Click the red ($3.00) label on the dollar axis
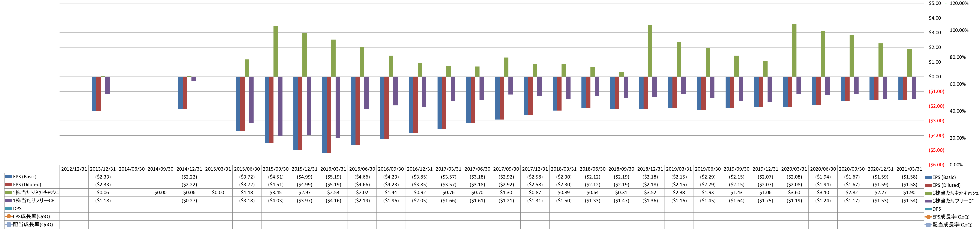Screen dimensions: 980x229 (x=936, y=121)
